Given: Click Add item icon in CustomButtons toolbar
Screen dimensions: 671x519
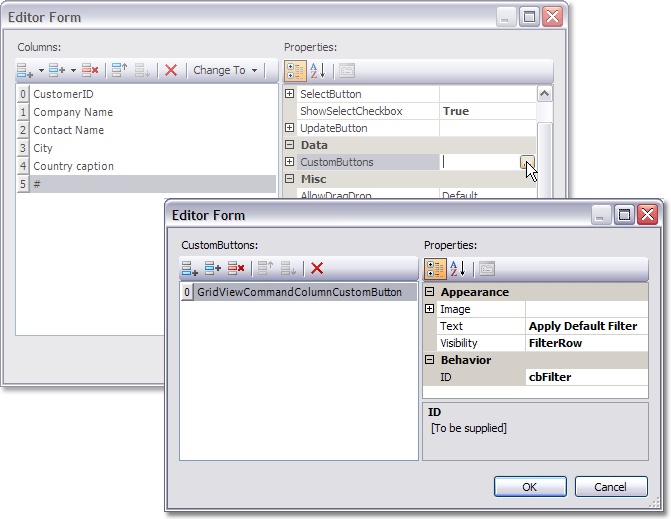Looking at the screenshot, I should tap(189, 268).
